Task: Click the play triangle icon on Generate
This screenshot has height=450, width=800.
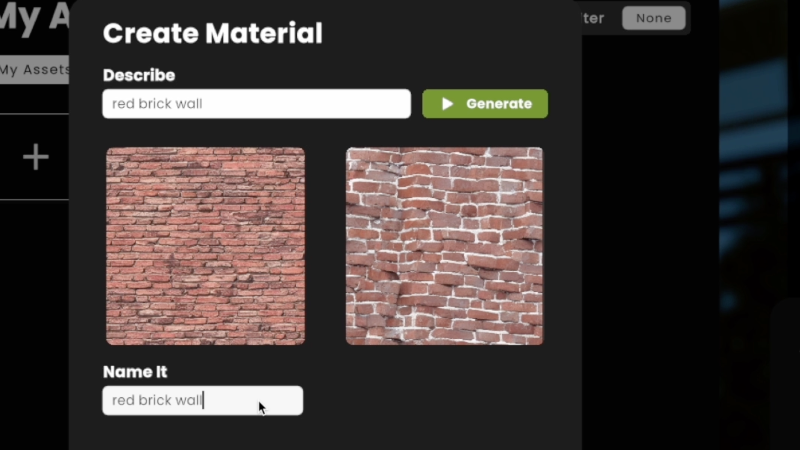Action: (x=447, y=104)
